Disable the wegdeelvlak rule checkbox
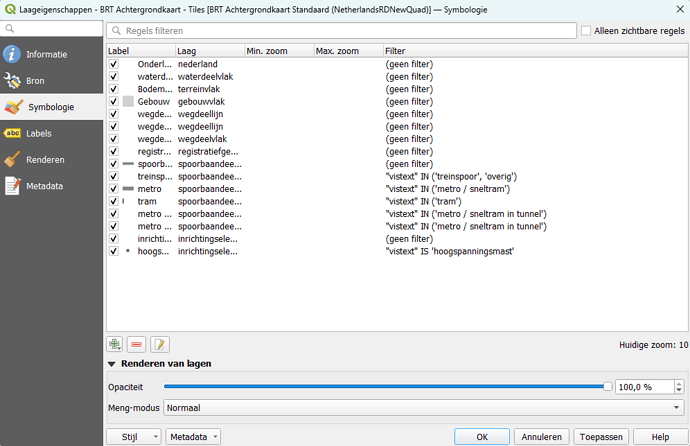 (114, 139)
